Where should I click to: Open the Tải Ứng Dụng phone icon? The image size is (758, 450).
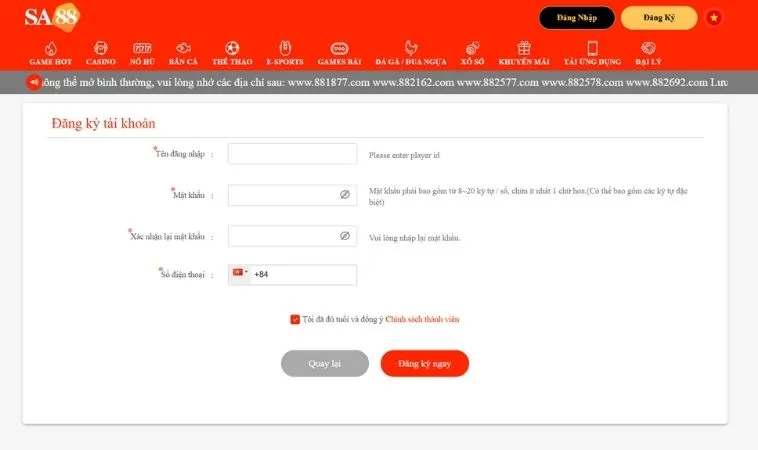click(592, 48)
